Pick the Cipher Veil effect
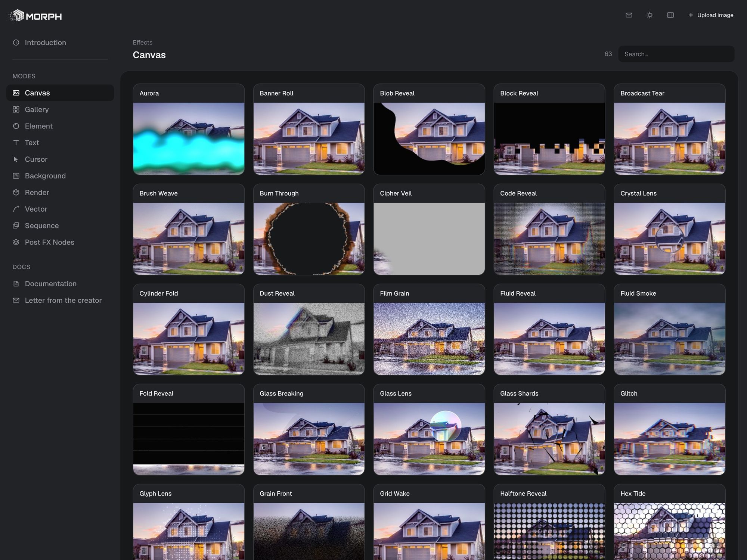747x560 pixels. [x=429, y=229]
